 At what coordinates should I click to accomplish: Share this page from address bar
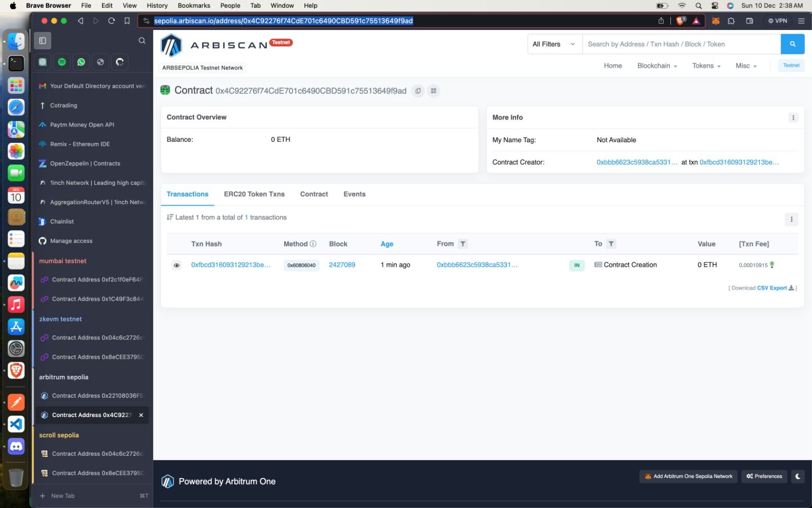click(x=661, y=21)
